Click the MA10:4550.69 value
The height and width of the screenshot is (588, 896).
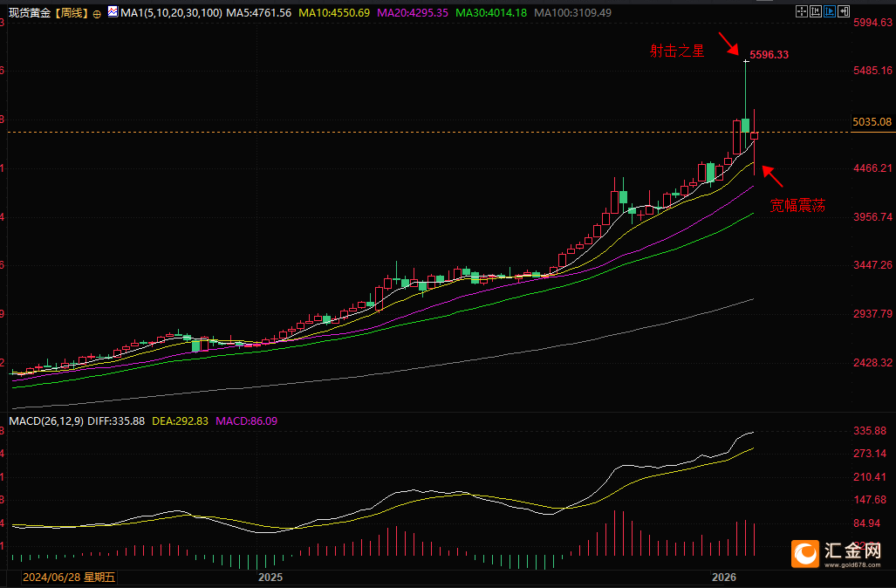tap(334, 12)
